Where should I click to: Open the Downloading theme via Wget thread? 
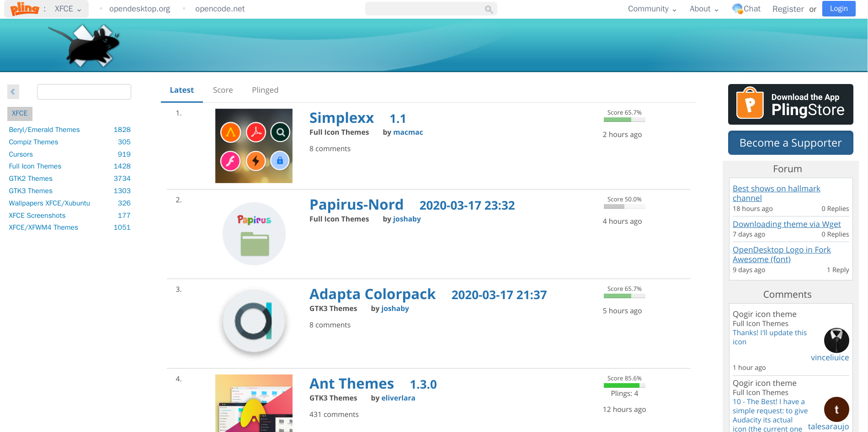787,224
